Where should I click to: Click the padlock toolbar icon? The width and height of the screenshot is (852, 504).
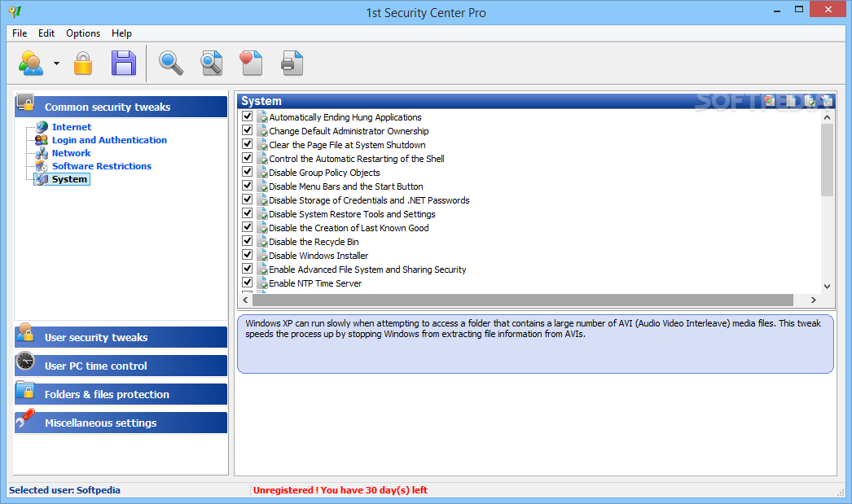click(x=83, y=63)
